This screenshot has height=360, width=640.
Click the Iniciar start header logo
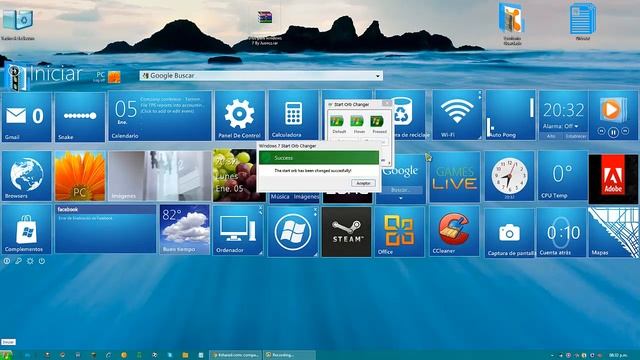click(17, 76)
